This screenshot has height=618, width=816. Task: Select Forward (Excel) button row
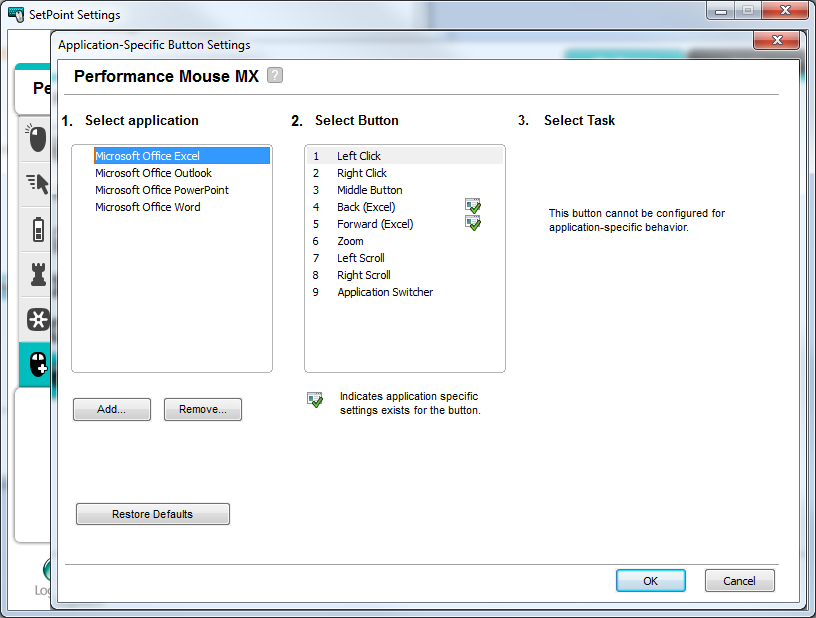click(405, 224)
